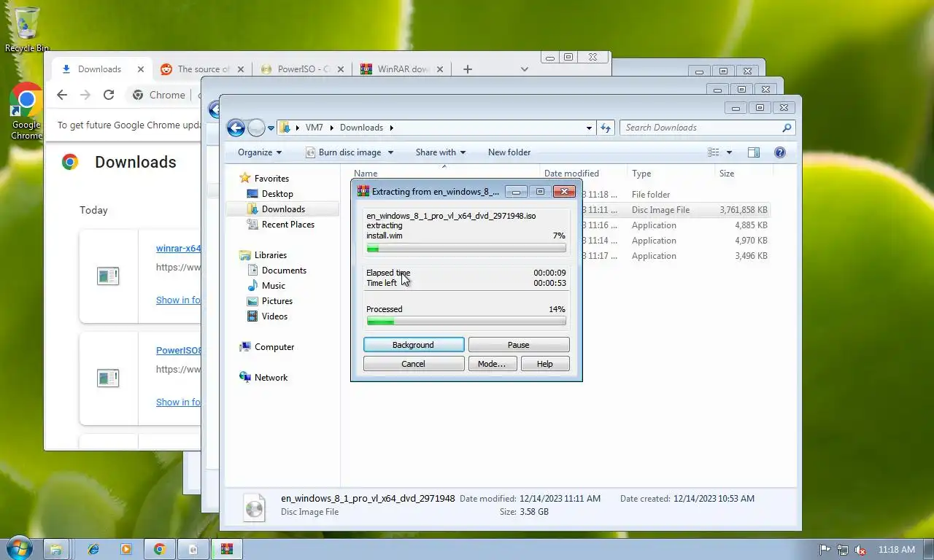Refresh the Downloads folder view
This screenshot has height=560, width=934.
click(x=605, y=128)
